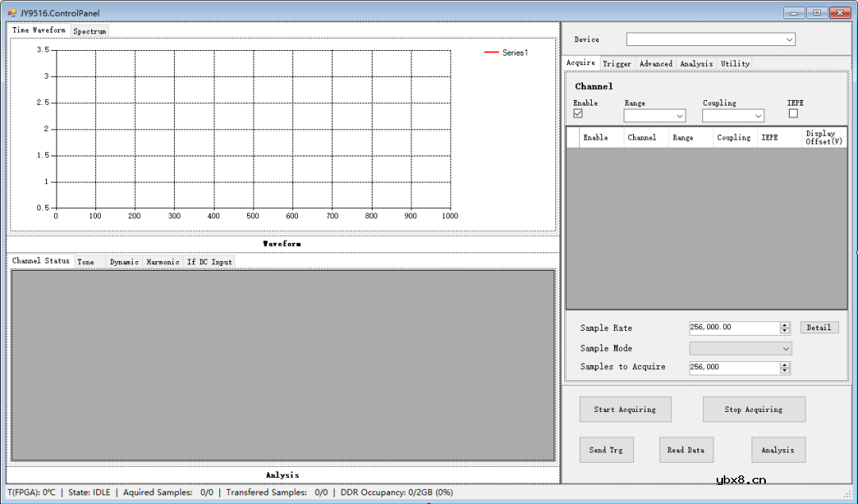Viewport: 858px width, 504px height.
Task: Click the Samples to Acquire input field
Action: tap(733, 367)
